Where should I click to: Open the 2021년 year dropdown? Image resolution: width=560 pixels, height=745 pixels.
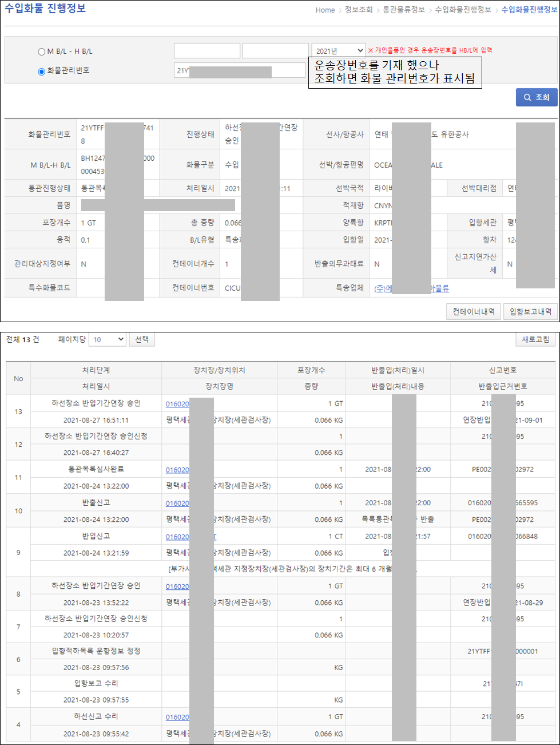pos(339,51)
